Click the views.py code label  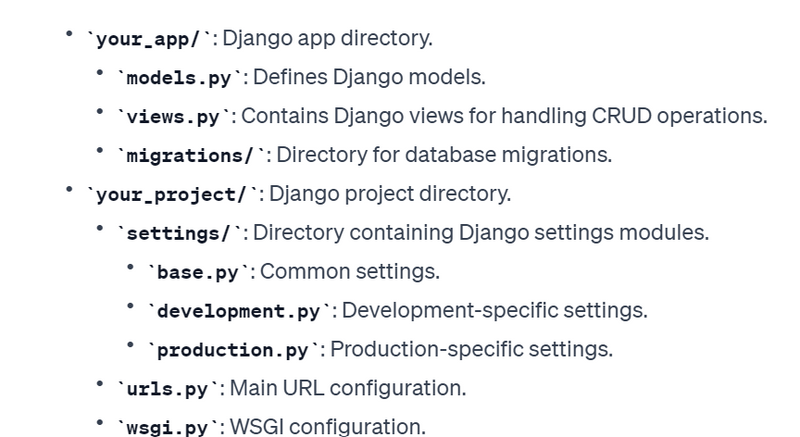tap(173, 117)
